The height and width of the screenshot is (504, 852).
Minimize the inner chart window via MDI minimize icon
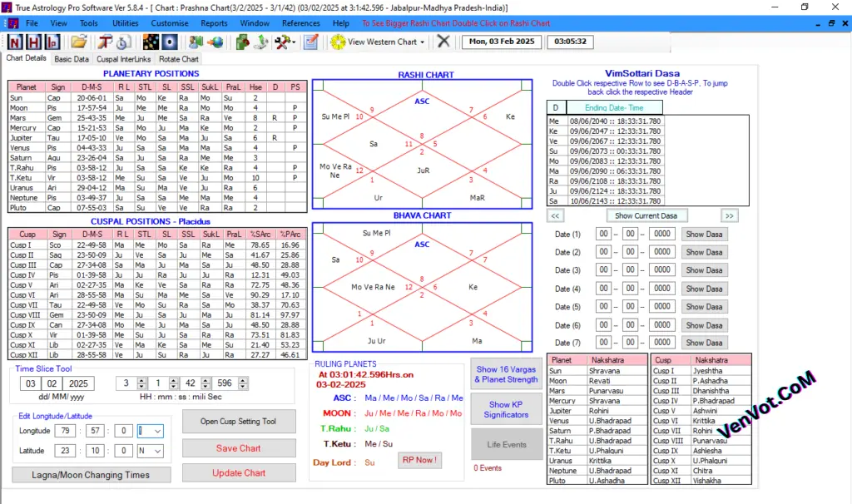click(x=818, y=24)
